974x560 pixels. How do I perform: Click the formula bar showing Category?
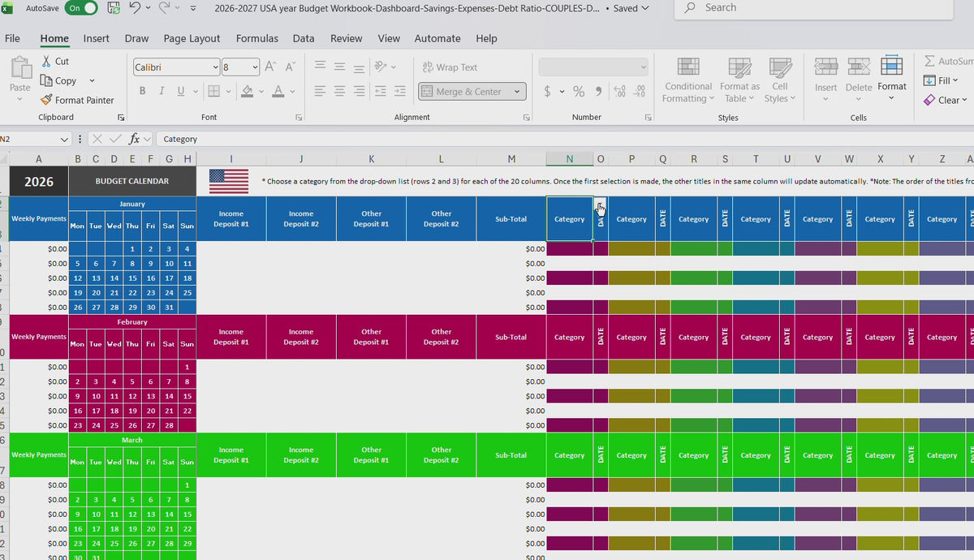564,139
